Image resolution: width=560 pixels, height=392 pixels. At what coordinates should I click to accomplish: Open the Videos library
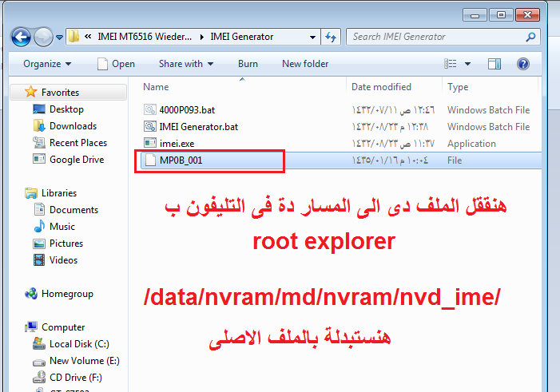63,260
